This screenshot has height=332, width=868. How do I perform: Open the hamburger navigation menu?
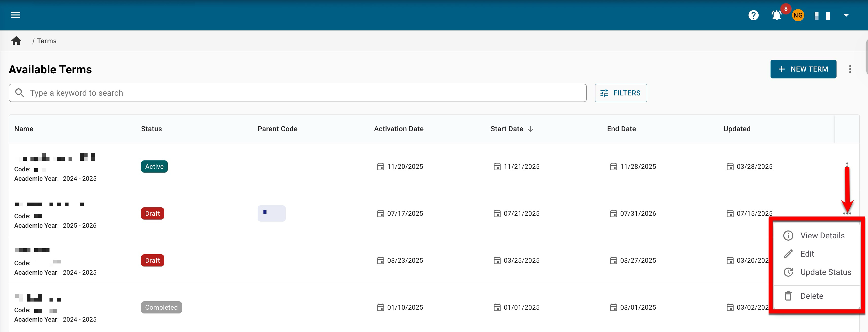pos(15,15)
